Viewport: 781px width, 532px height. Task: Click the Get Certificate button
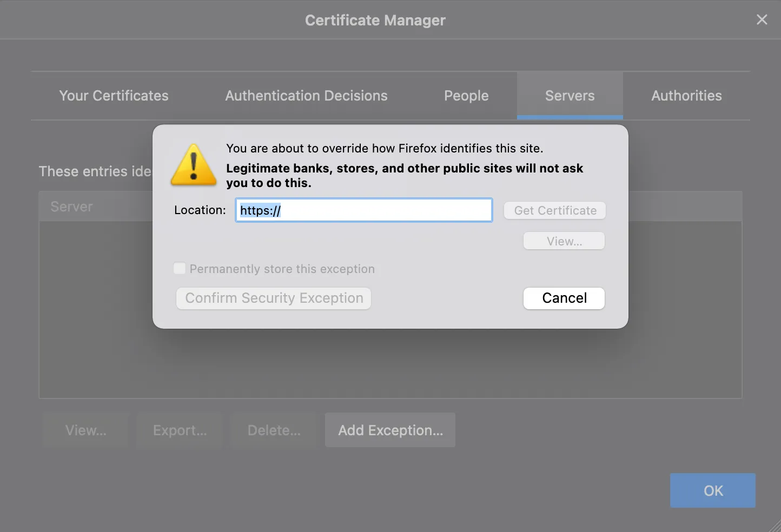[x=555, y=210]
